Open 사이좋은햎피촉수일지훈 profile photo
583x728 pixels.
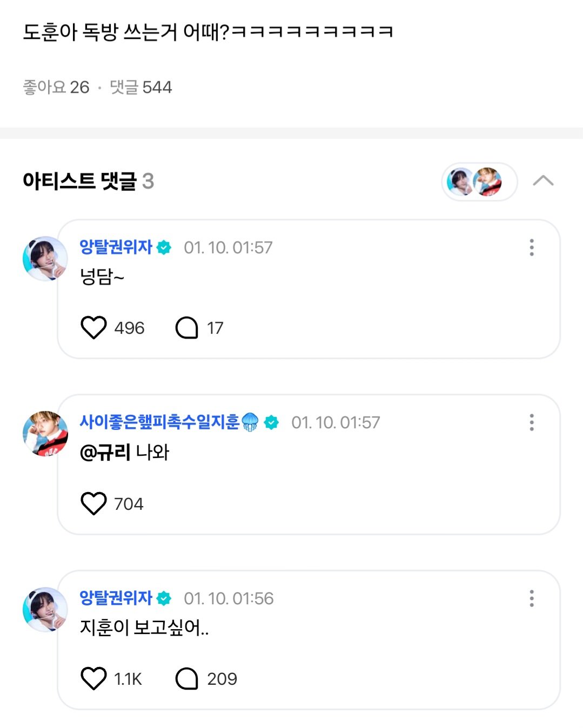tap(45, 434)
